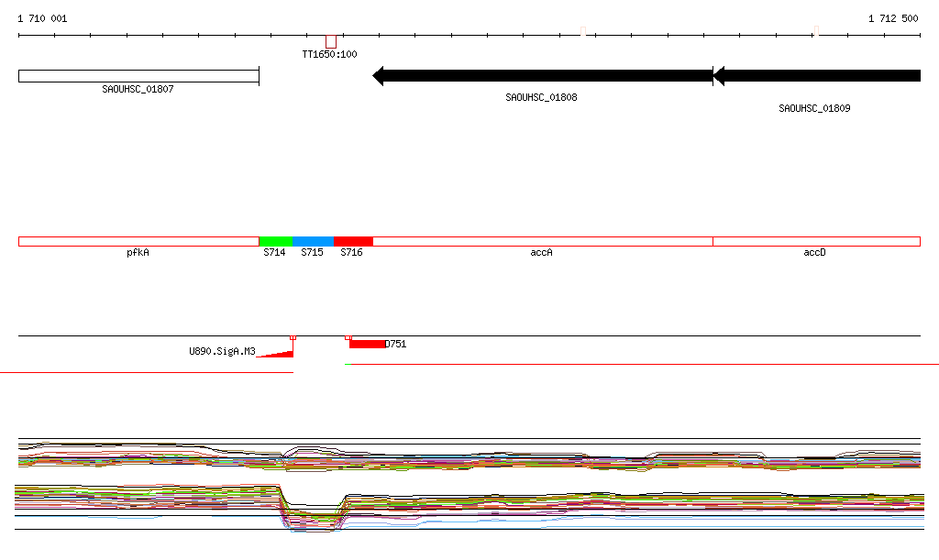This screenshot has height=560, width=939.
Task: Click the SAOUHSC_01808 gene label
Action: click(x=541, y=97)
